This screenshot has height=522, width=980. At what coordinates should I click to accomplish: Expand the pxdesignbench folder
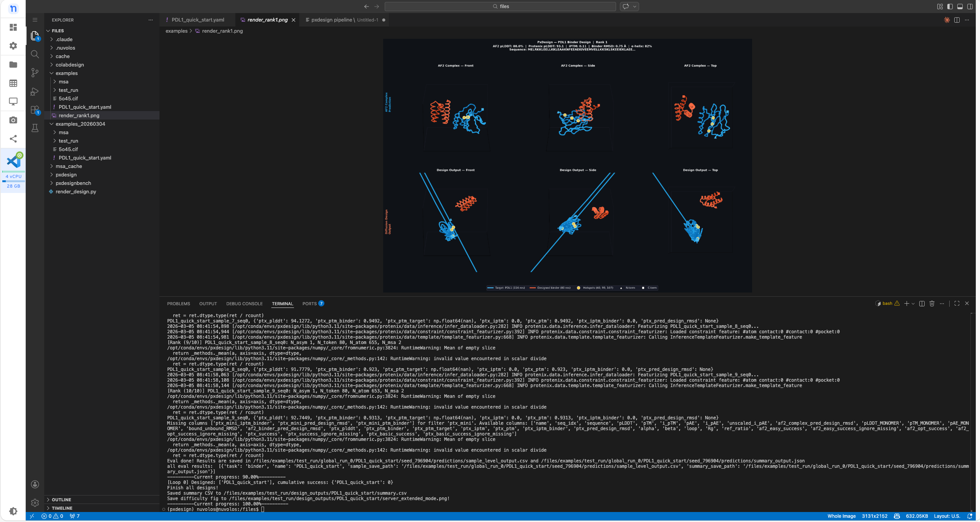(x=73, y=183)
